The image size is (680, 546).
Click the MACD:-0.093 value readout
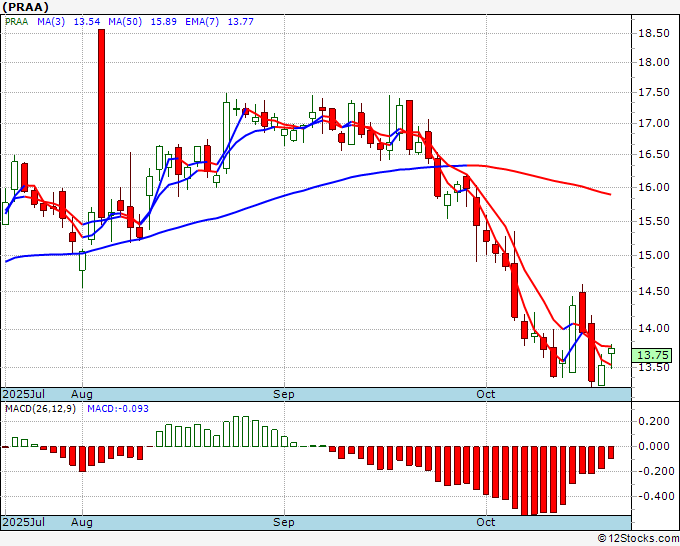pyautogui.click(x=118, y=409)
